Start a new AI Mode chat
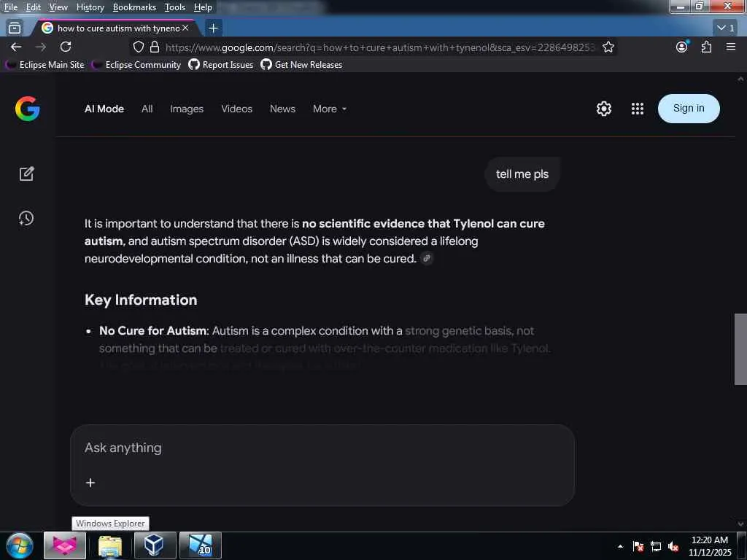Image resolution: width=747 pixels, height=560 pixels. [27, 174]
